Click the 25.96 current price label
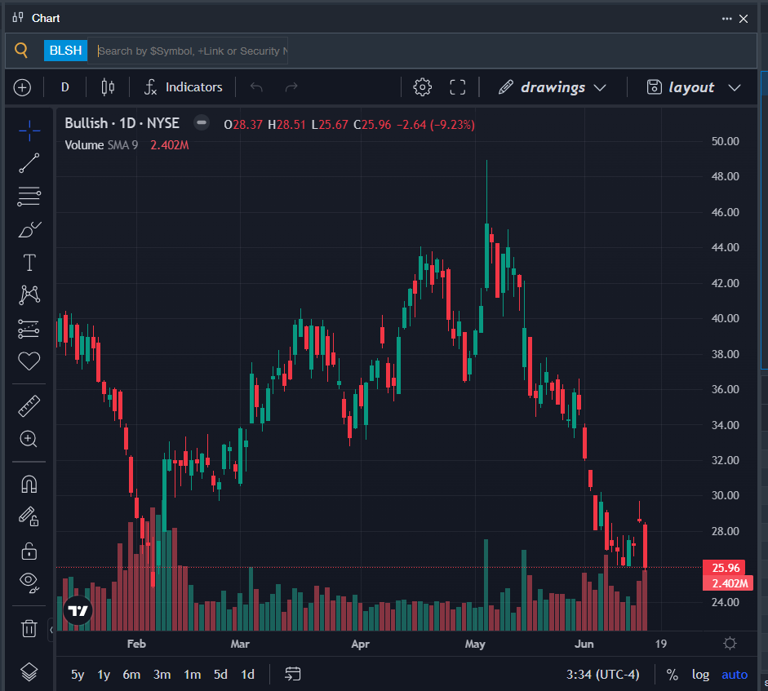This screenshot has height=691, width=768. point(724,568)
